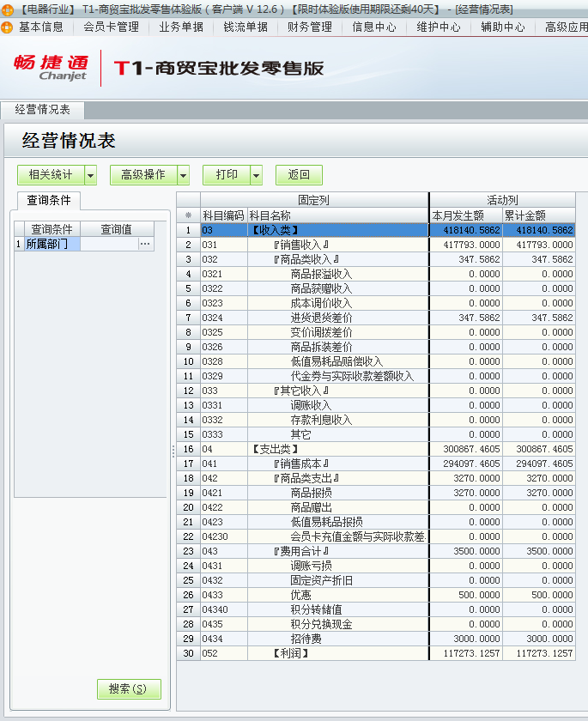Select the 进货退货差价 row

click(x=376, y=318)
